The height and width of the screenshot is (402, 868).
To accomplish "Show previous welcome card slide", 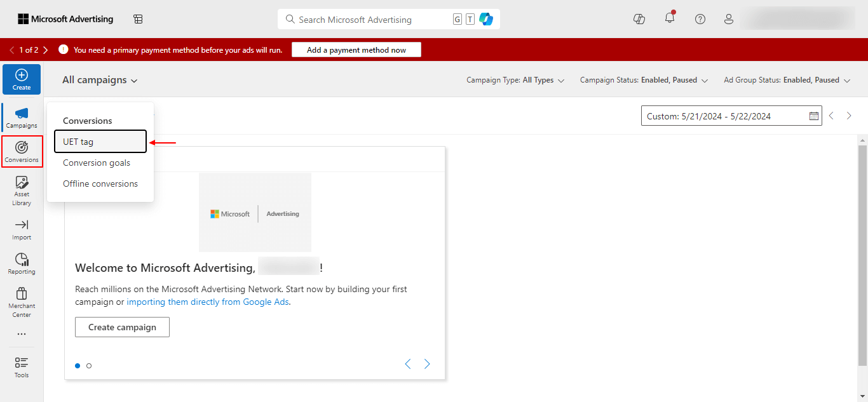I will [x=408, y=364].
